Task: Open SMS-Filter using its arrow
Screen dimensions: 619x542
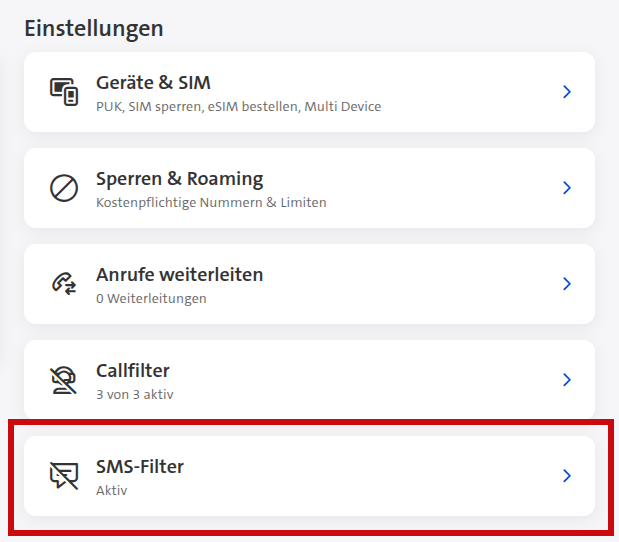Action: [x=566, y=476]
